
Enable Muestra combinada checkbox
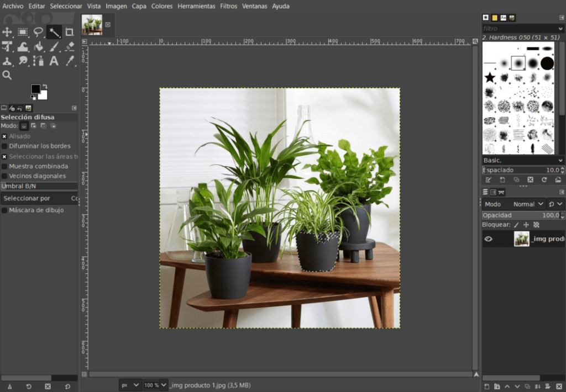click(x=4, y=166)
